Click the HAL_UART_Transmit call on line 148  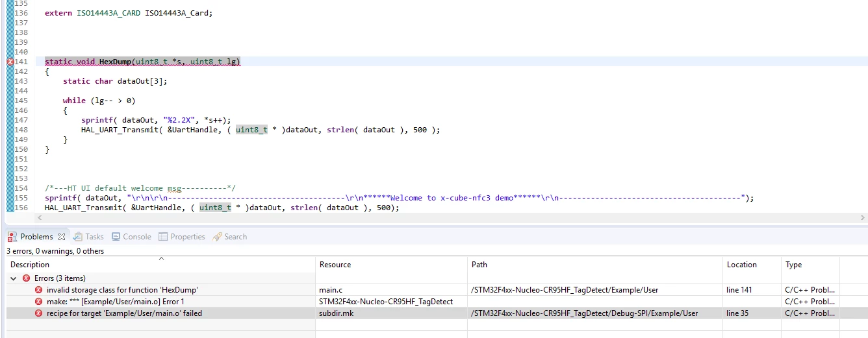261,130
